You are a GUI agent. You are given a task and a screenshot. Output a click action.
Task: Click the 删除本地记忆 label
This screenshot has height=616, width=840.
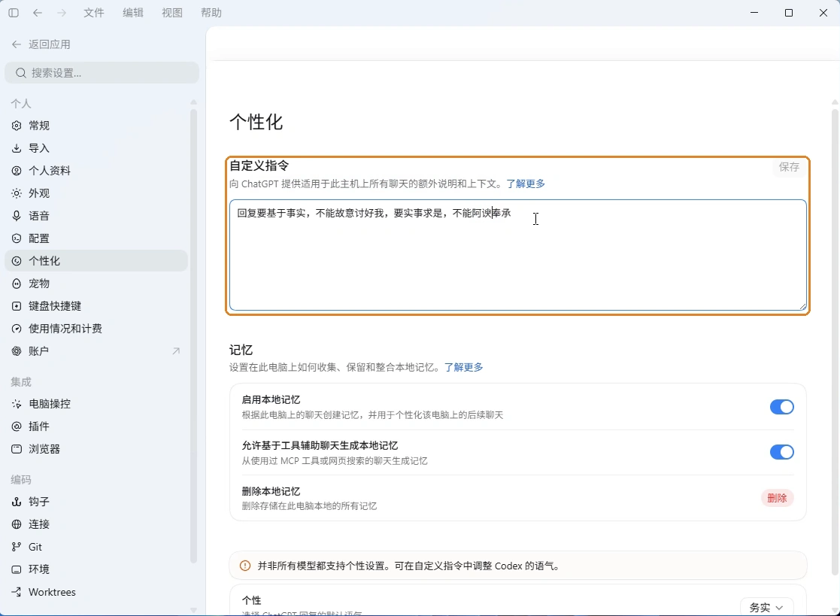[x=271, y=491]
